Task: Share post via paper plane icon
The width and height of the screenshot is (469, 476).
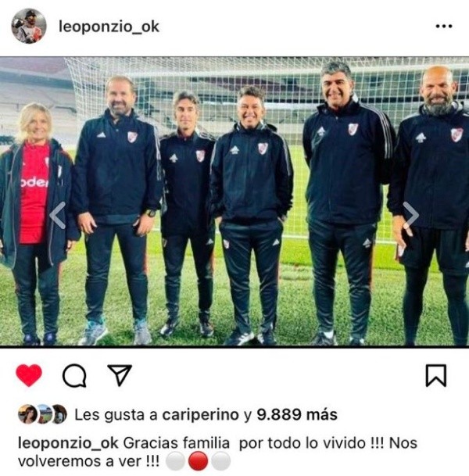Action: click(120, 375)
